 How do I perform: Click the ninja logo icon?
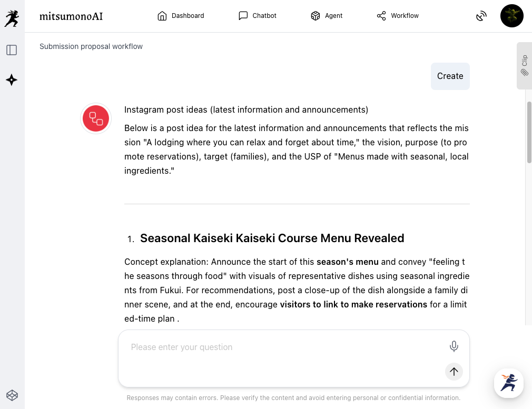(12, 17)
